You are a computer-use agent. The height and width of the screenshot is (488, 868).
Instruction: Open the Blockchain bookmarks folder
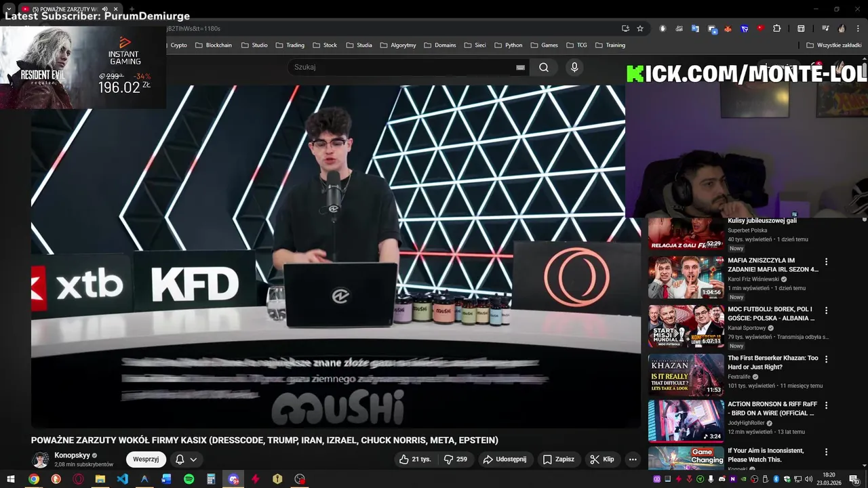tap(214, 45)
